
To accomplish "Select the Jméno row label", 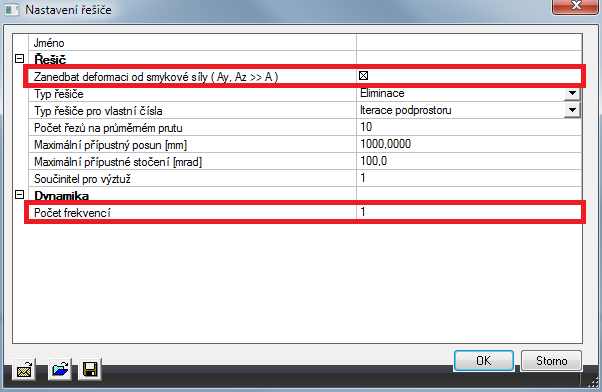I will pyautogui.click(x=49, y=43).
